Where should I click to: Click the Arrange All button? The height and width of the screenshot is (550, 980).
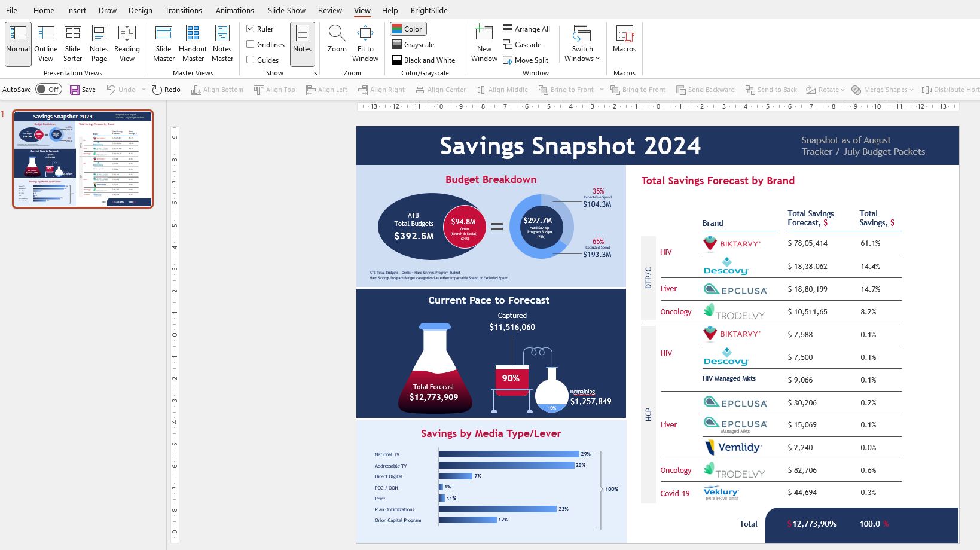coord(526,29)
